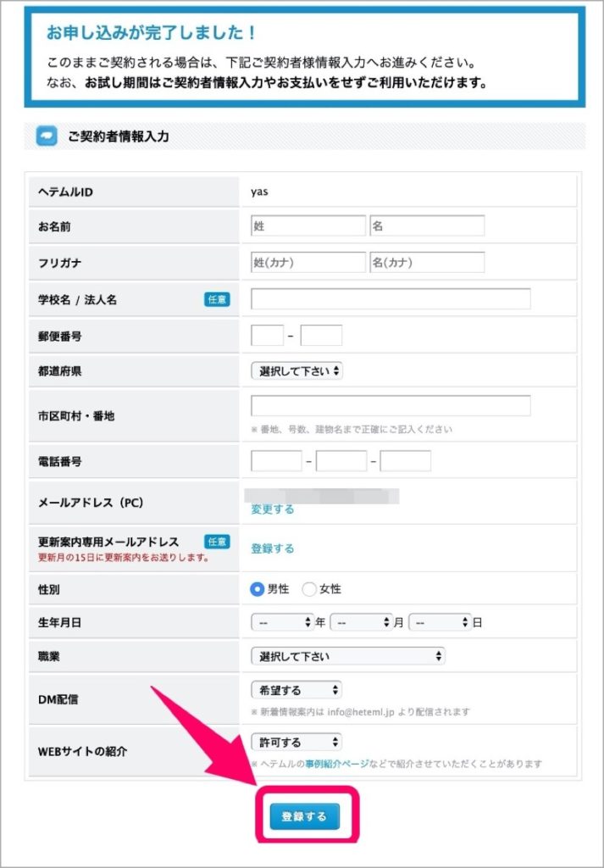Click the 任意 badge beside 学校名 / 法人名
604x868 pixels.
tap(217, 299)
